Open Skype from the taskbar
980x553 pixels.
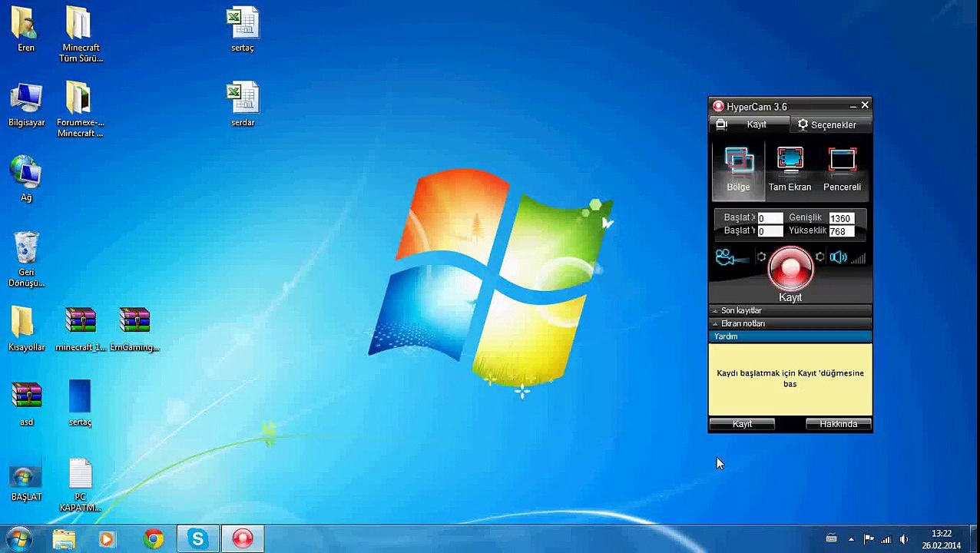(x=197, y=539)
